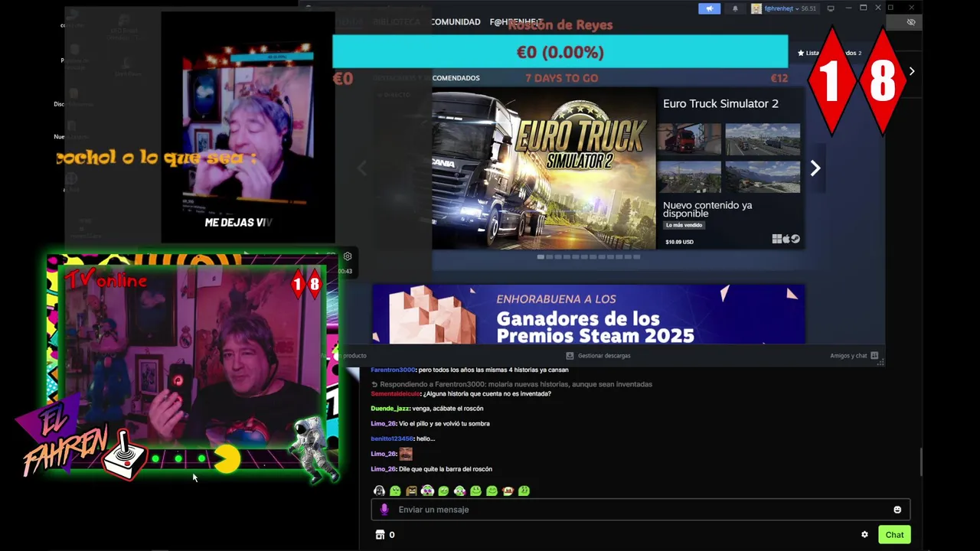Click the chat scrollbar thumb
The height and width of the screenshot is (551, 980).
920,462
